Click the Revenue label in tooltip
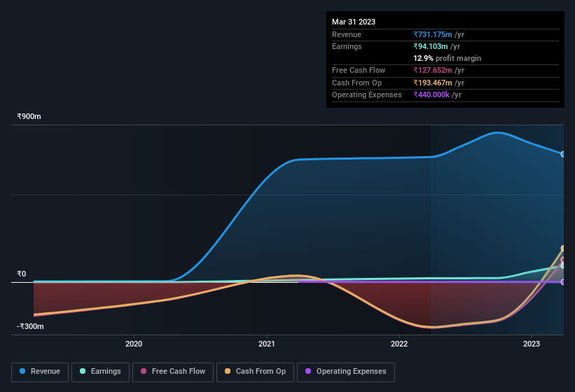575x392 pixels. tap(347, 34)
